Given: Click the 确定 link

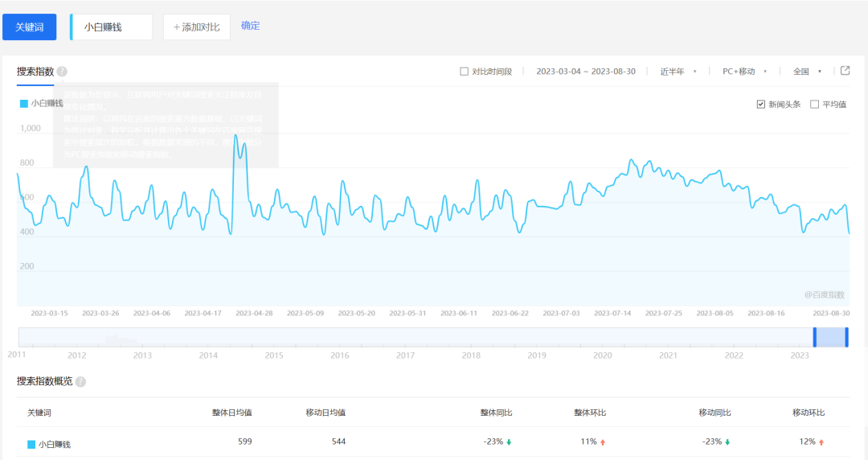Looking at the screenshot, I should point(250,26).
